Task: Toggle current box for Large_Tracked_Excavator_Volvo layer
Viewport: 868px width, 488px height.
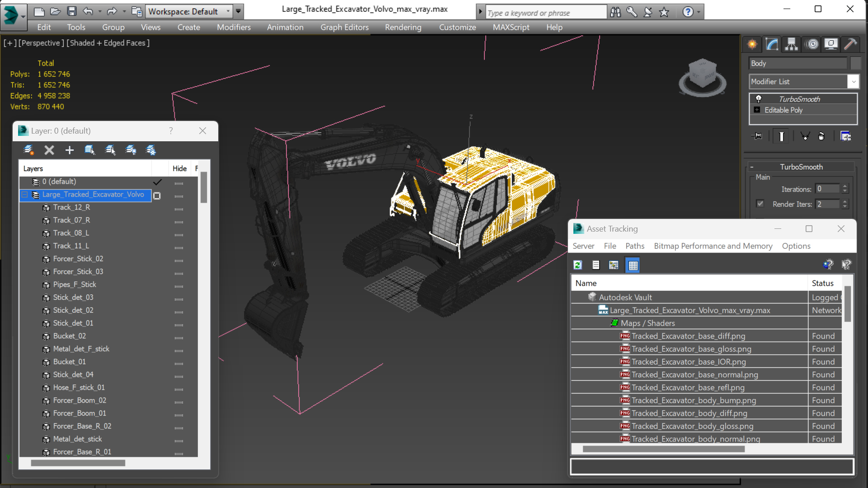Action: (x=157, y=195)
